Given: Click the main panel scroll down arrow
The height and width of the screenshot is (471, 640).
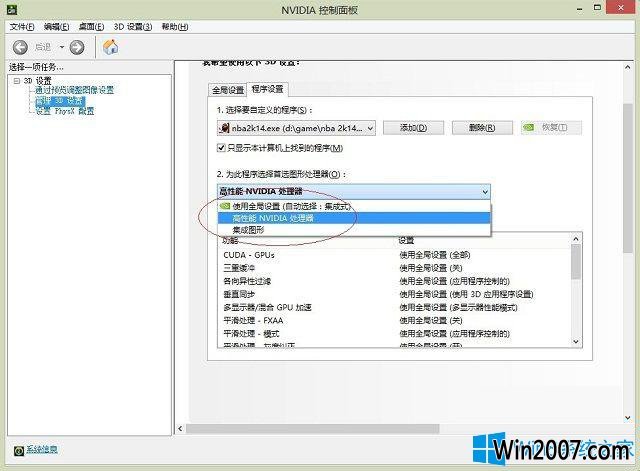Looking at the screenshot, I should [627, 418].
